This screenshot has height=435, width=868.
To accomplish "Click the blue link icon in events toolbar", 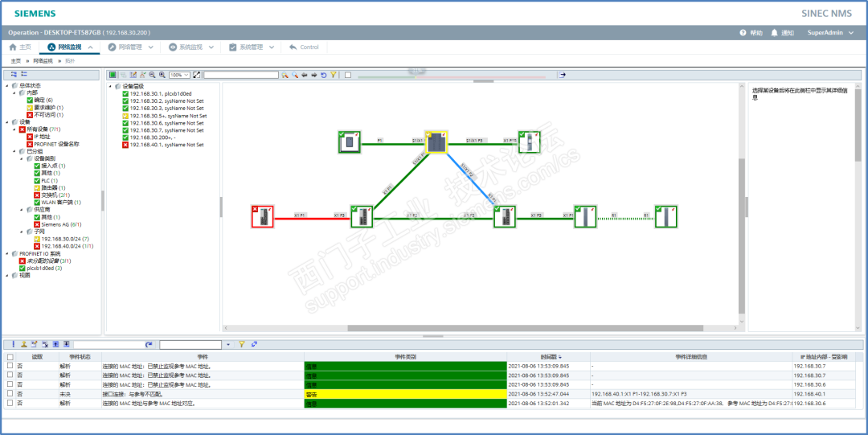I will [254, 345].
